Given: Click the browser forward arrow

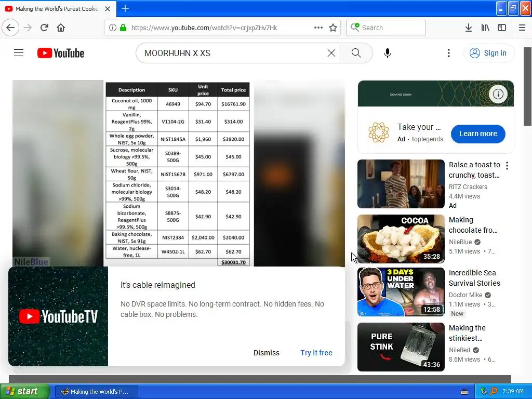Looking at the screenshot, I should pyautogui.click(x=28, y=28).
